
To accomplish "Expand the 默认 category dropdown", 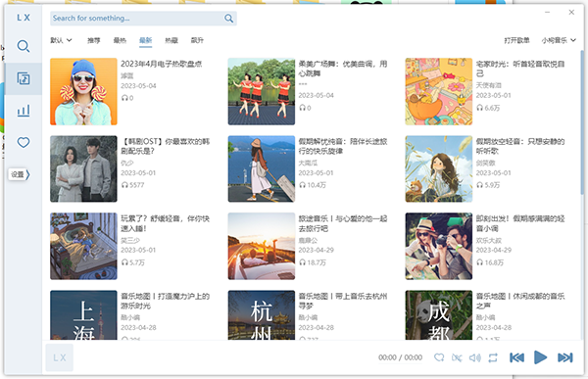I will [x=61, y=40].
